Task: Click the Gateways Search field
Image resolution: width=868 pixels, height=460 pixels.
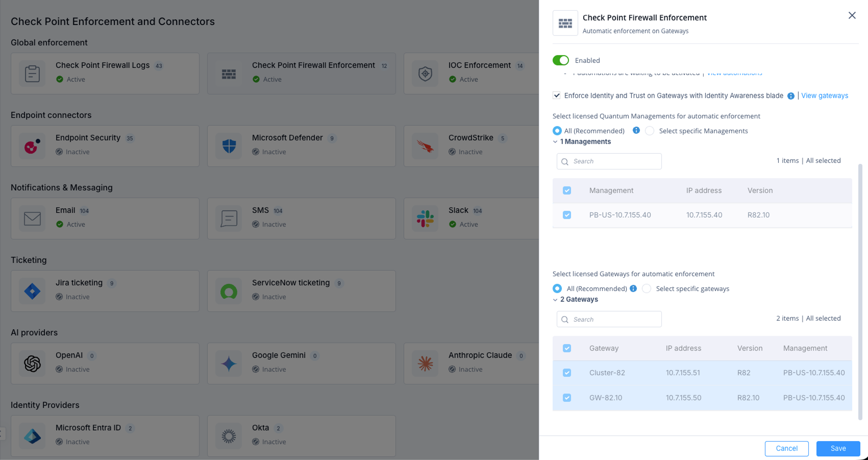Action: pyautogui.click(x=609, y=319)
